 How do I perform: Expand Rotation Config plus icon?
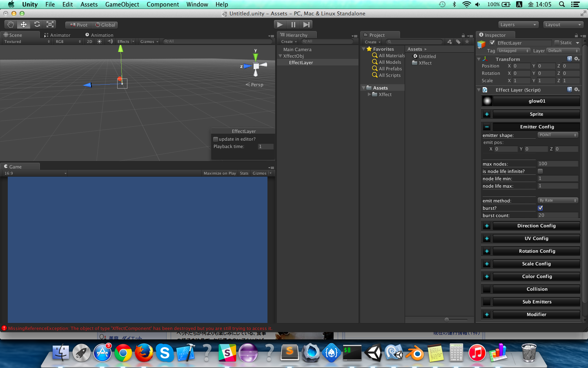[x=487, y=251]
